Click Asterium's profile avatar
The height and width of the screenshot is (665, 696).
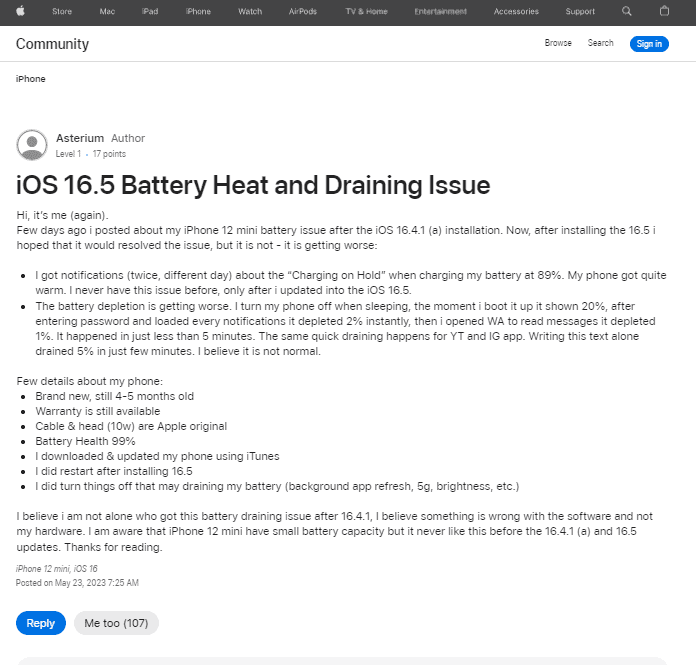pos(32,145)
